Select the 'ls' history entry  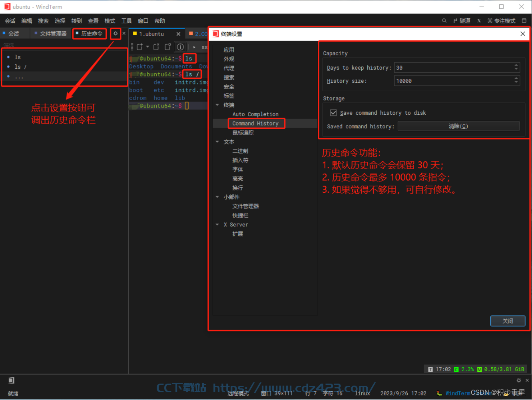pyautogui.click(x=65, y=57)
